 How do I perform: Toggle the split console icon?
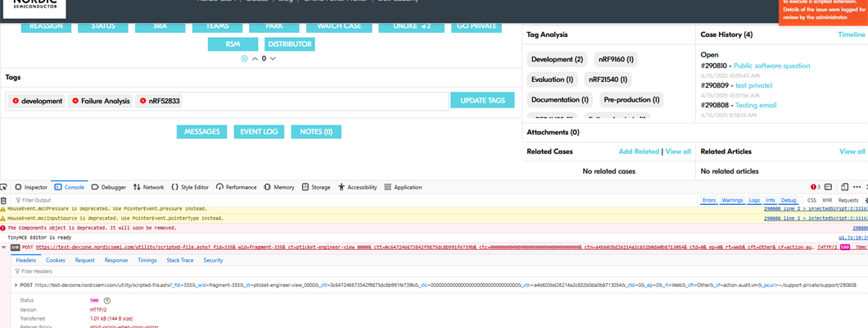pyautogui.click(x=828, y=187)
